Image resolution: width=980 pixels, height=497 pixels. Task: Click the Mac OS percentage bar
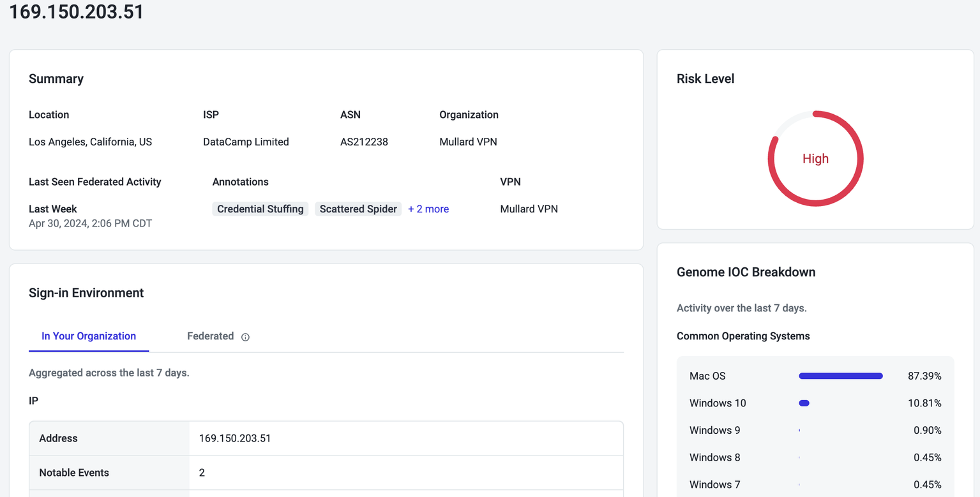[x=840, y=376]
